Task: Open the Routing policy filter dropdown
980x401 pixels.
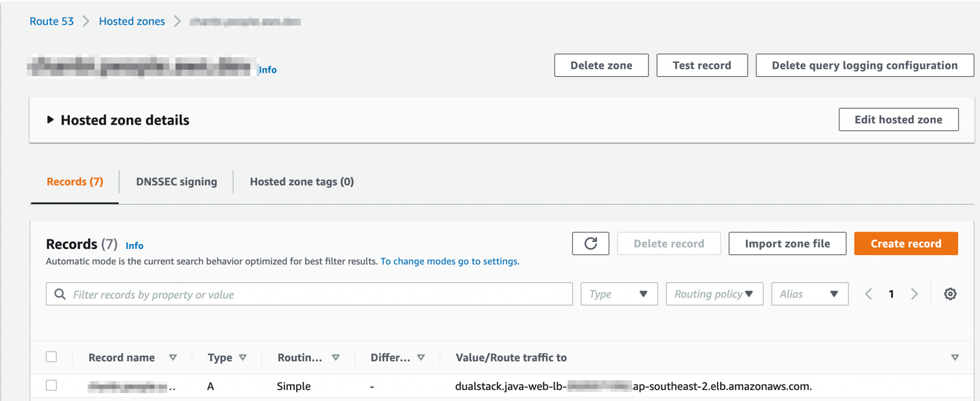Action: [714, 294]
